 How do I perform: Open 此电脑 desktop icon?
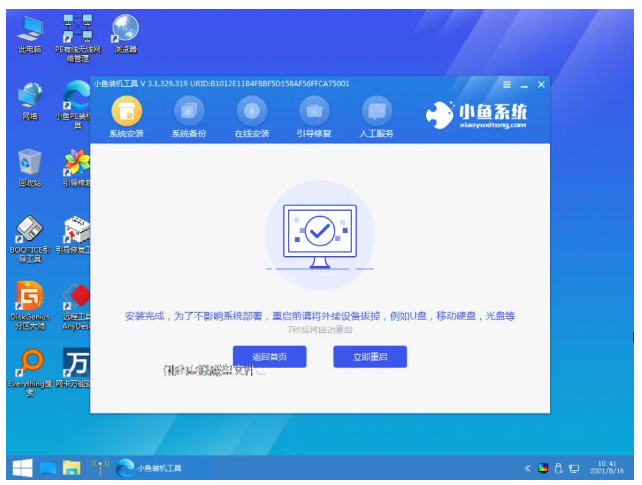[30, 34]
